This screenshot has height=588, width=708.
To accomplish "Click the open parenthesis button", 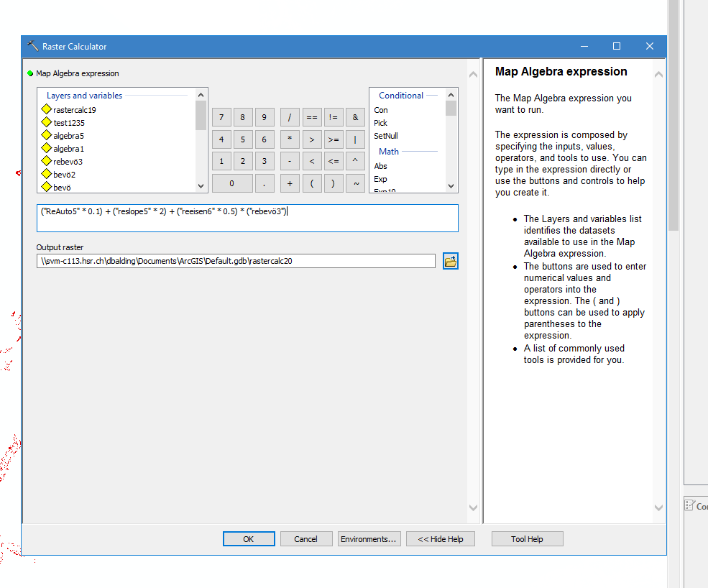I will [311, 183].
